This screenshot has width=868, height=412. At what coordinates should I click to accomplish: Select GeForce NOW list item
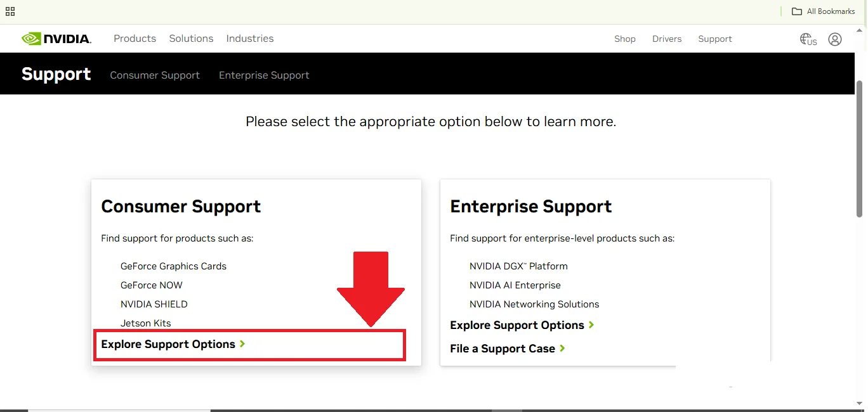(x=152, y=285)
